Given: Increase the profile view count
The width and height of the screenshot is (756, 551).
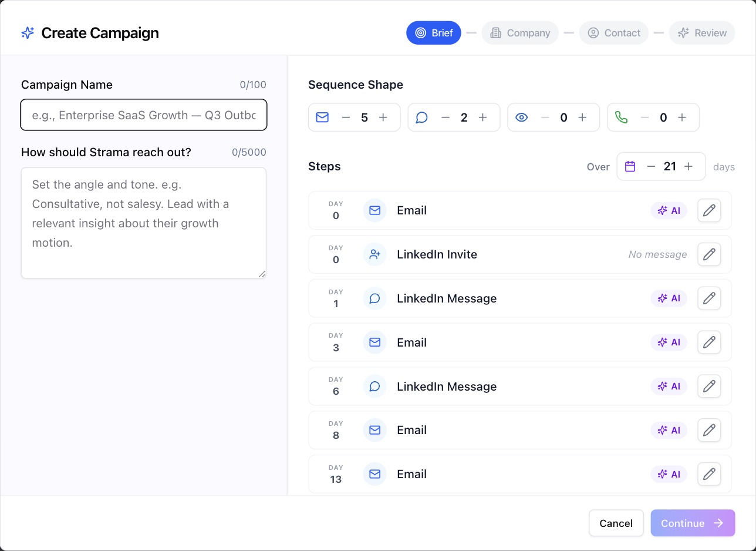Looking at the screenshot, I should (x=583, y=117).
